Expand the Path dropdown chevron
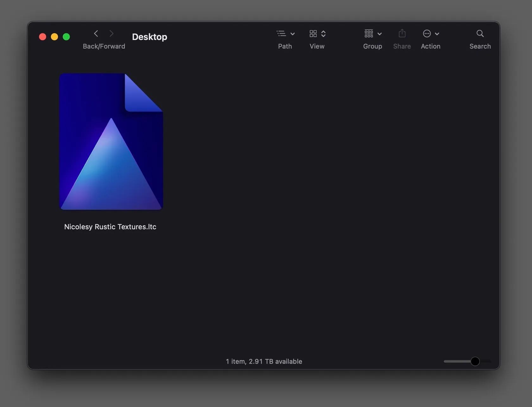The height and width of the screenshot is (407, 532). [x=293, y=34]
